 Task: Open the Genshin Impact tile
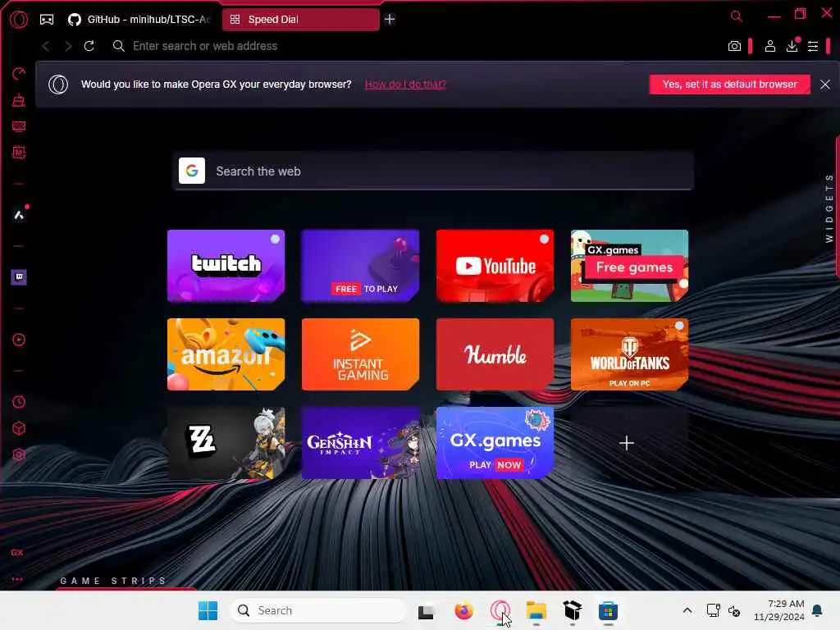[x=361, y=443]
